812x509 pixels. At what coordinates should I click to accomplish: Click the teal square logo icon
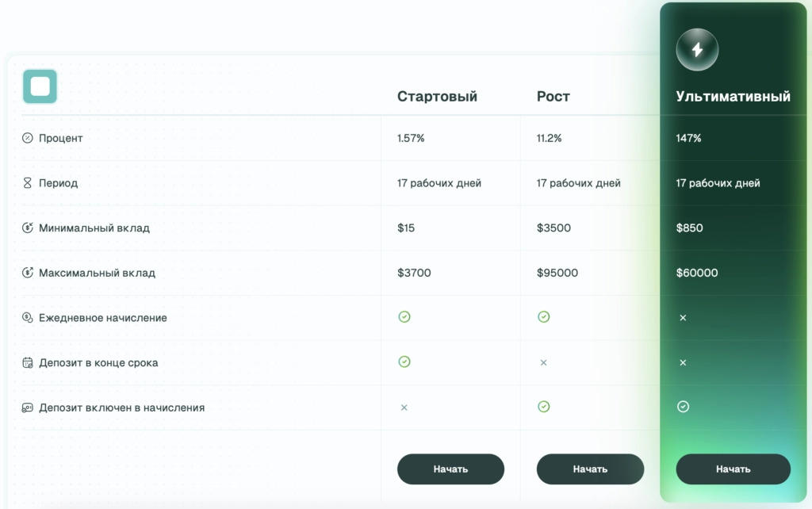pyautogui.click(x=40, y=86)
